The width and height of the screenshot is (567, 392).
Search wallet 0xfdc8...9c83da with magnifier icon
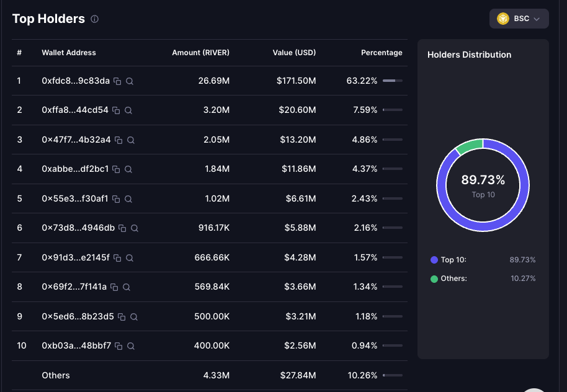pyautogui.click(x=130, y=81)
